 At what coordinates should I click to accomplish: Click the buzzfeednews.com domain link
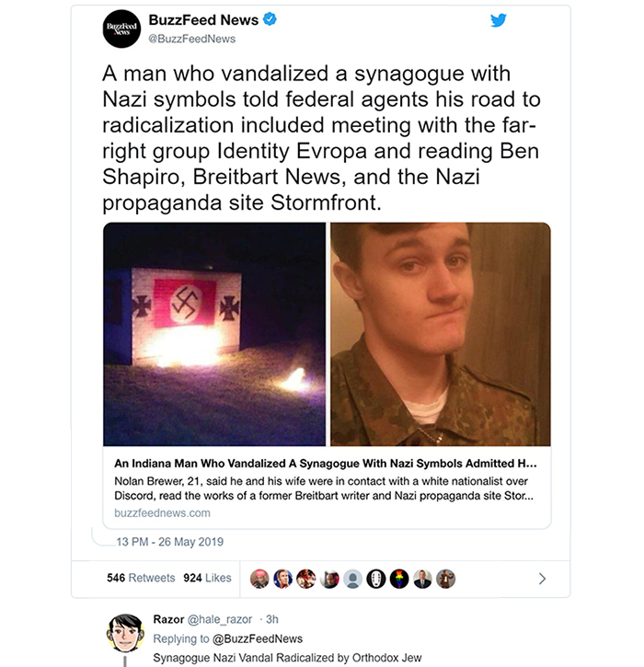tap(162, 513)
